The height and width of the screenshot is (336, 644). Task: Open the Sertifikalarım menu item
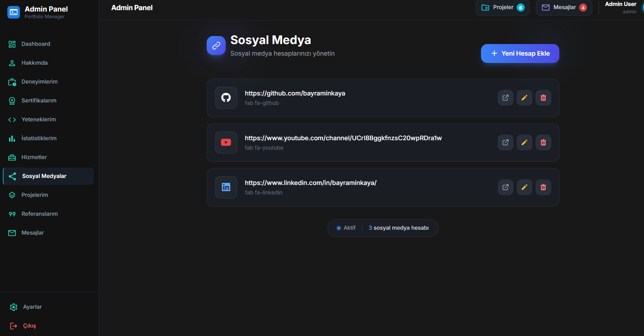[x=48, y=101]
